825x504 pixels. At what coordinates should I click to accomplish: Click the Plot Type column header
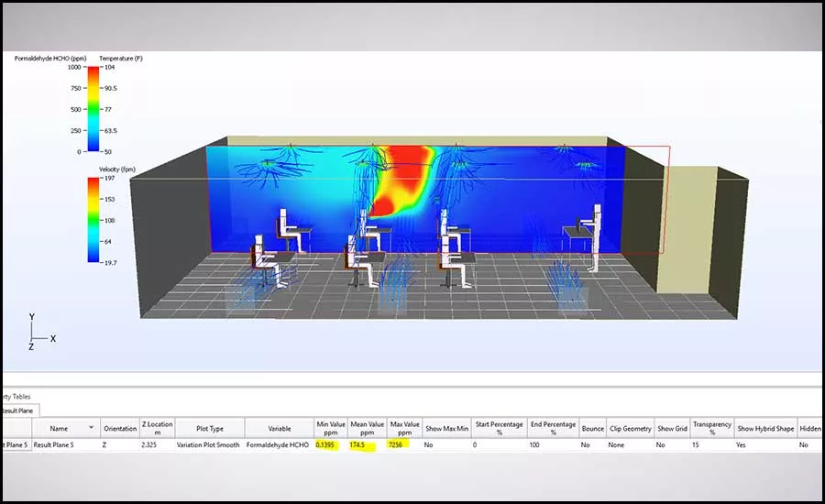[x=210, y=428]
